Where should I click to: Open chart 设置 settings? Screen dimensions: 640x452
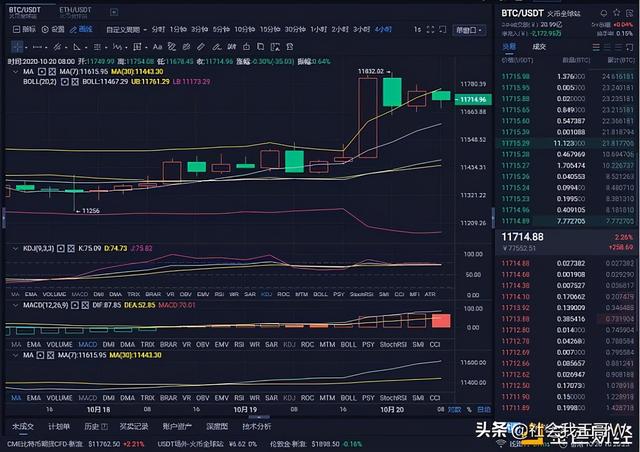pos(53,29)
